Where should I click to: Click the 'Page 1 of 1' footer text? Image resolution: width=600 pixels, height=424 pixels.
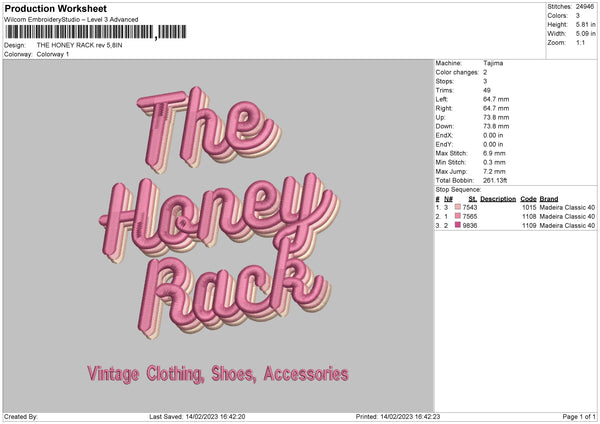(x=579, y=417)
